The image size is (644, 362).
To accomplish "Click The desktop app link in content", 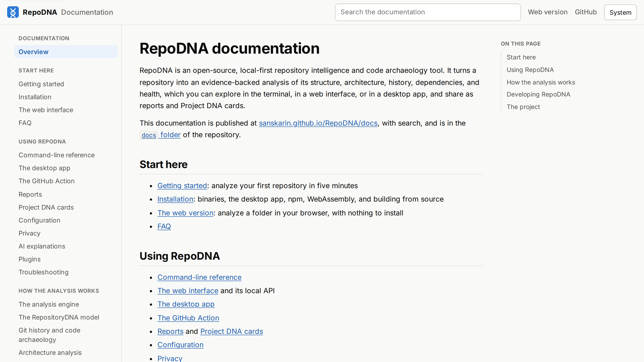I will tap(186, 304).
